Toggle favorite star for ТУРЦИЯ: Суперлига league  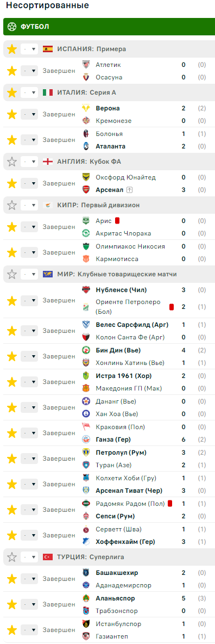12,557
